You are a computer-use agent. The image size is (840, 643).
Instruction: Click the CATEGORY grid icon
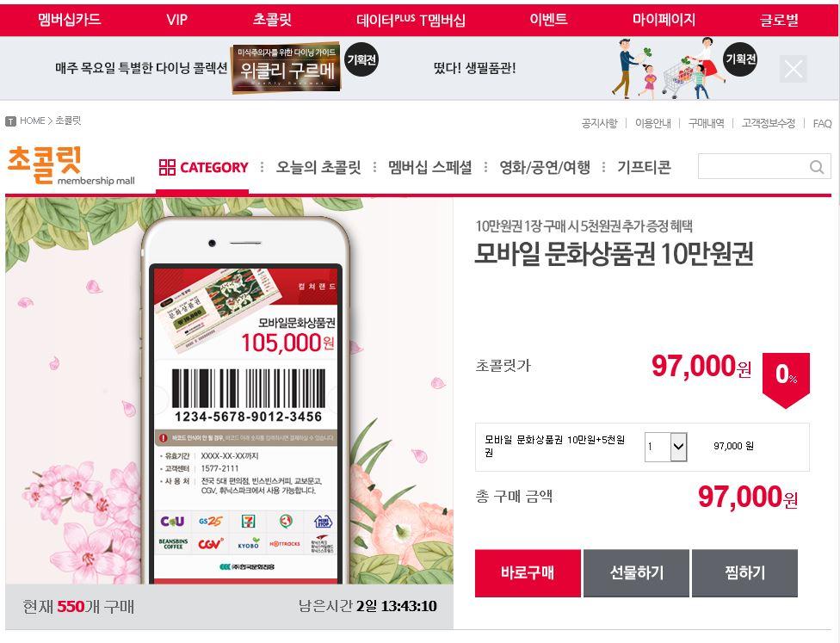coord(167,167)
